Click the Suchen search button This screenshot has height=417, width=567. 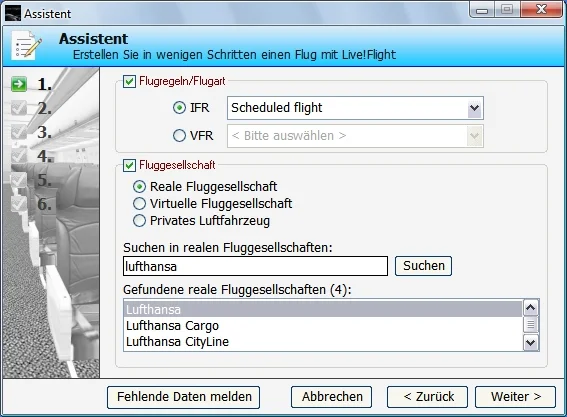click(423, 266)
